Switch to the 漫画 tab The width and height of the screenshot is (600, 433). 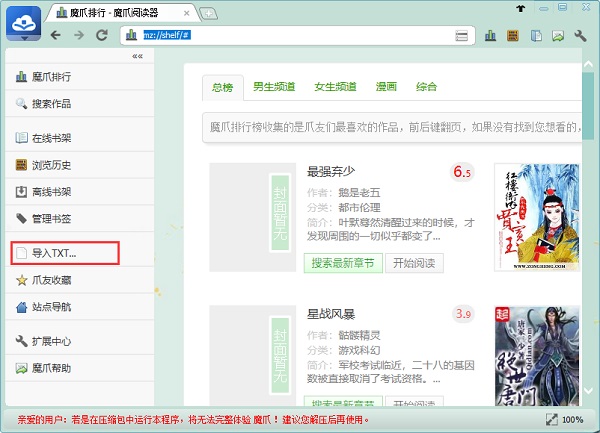(x=387, y=87)
